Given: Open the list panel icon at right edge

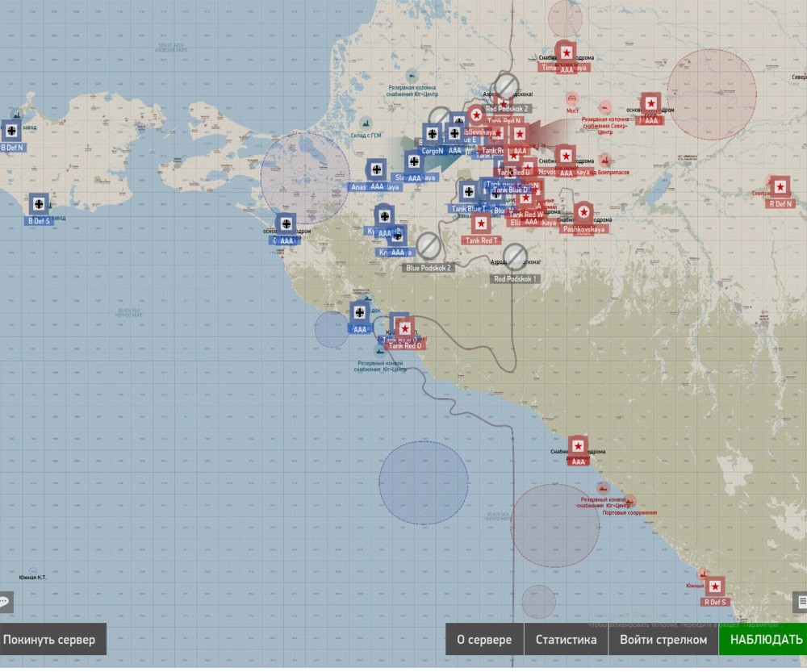Looking at the screenshot, I should pos(801,601).
